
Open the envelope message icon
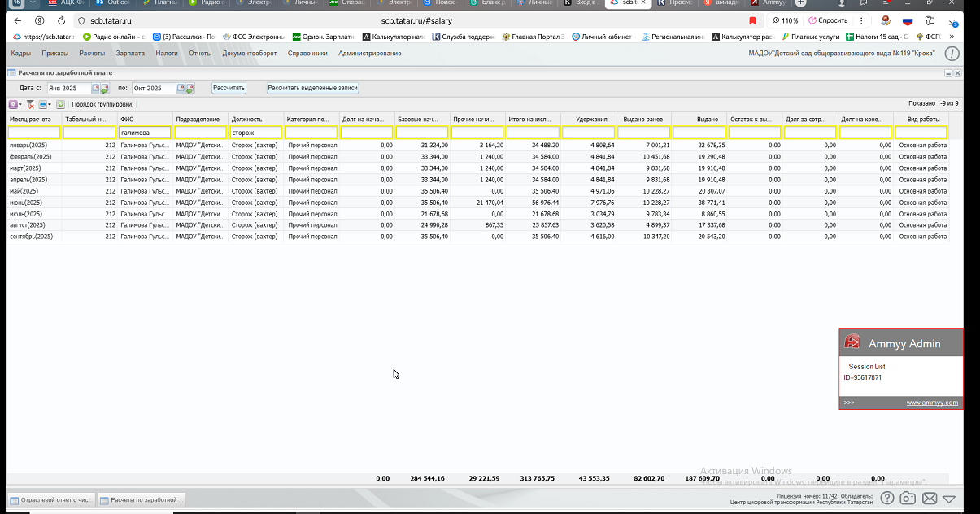[x=930, y=499]
